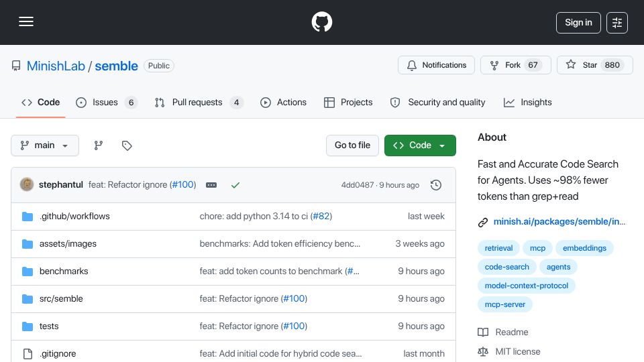
Task: Select the code-search topic tag
Action: click(507, 267)
